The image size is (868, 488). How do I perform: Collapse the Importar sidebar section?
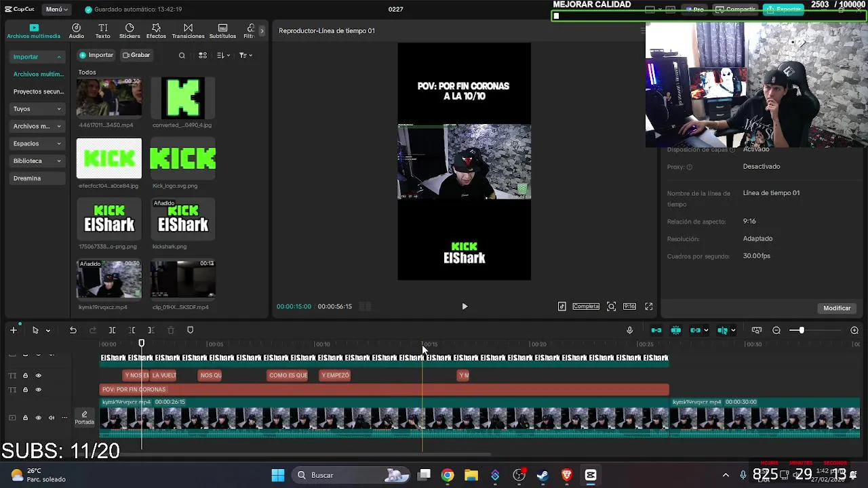pos(39,57)
